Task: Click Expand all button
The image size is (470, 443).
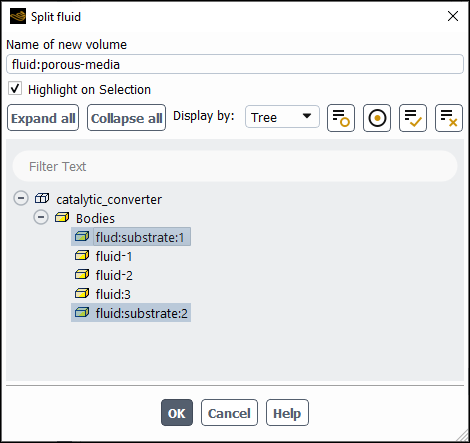Action: coord(43,118)
